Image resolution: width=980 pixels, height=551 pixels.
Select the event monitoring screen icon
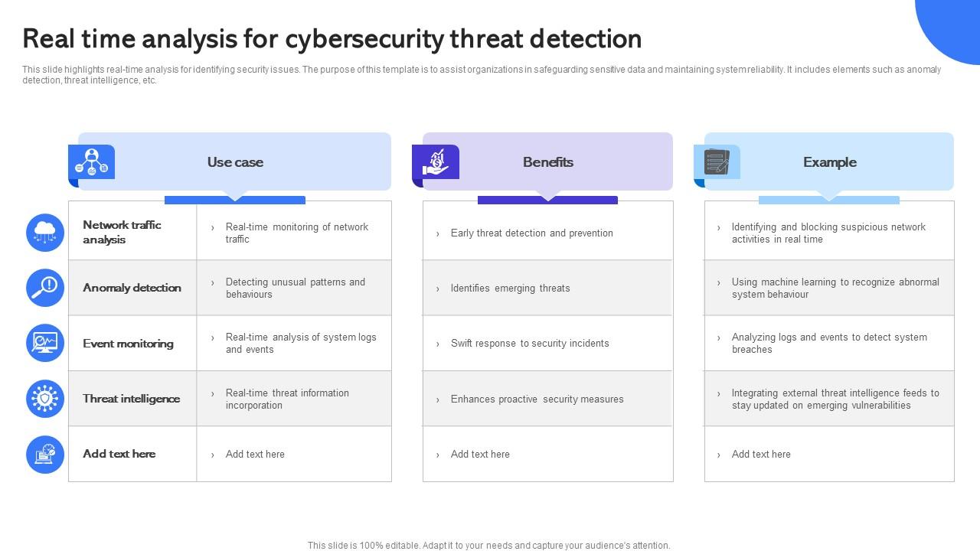click(x=45, y=343)
